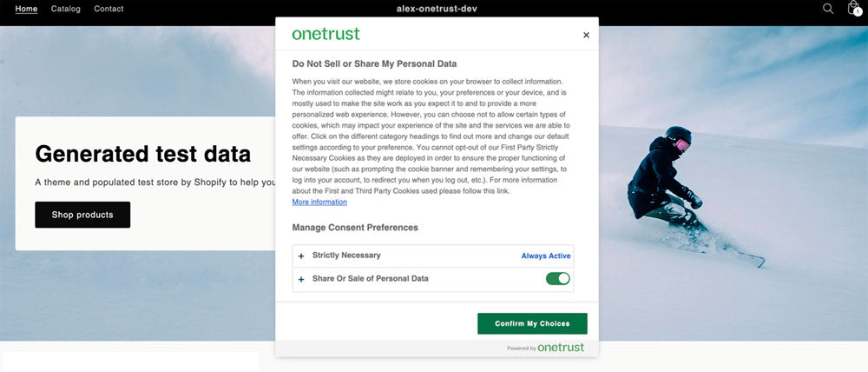The image size is (868, 372).
Task: Disable Share Or Sale of Personal Data toggle
Action: (x=557, y=279)
